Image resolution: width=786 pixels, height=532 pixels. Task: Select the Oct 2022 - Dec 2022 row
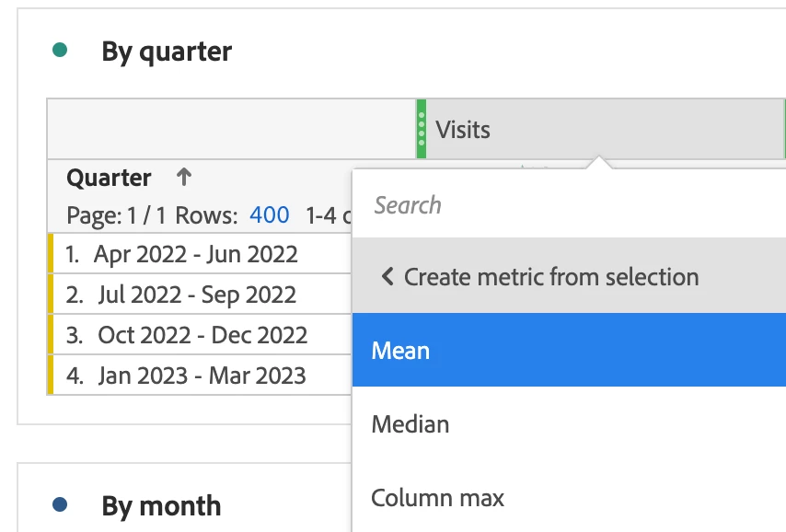tap(201, 335)
